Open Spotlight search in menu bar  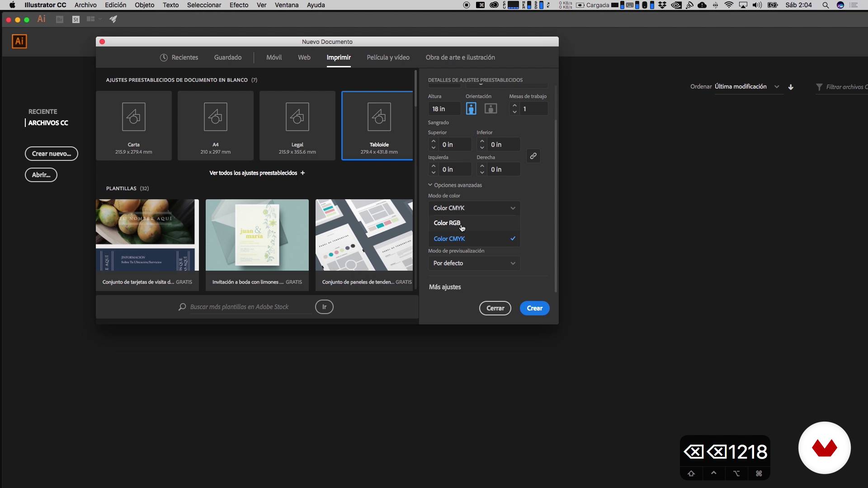coord(826,5)
